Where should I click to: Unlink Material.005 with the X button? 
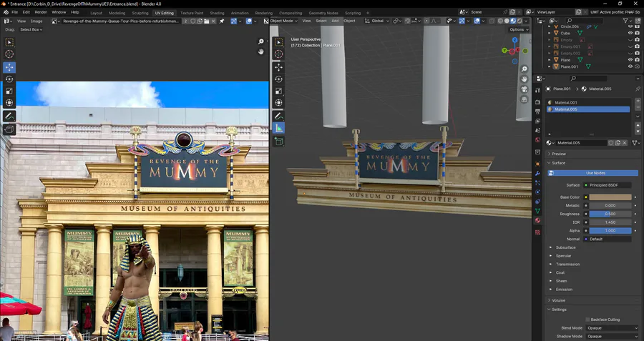coord(625,143)
